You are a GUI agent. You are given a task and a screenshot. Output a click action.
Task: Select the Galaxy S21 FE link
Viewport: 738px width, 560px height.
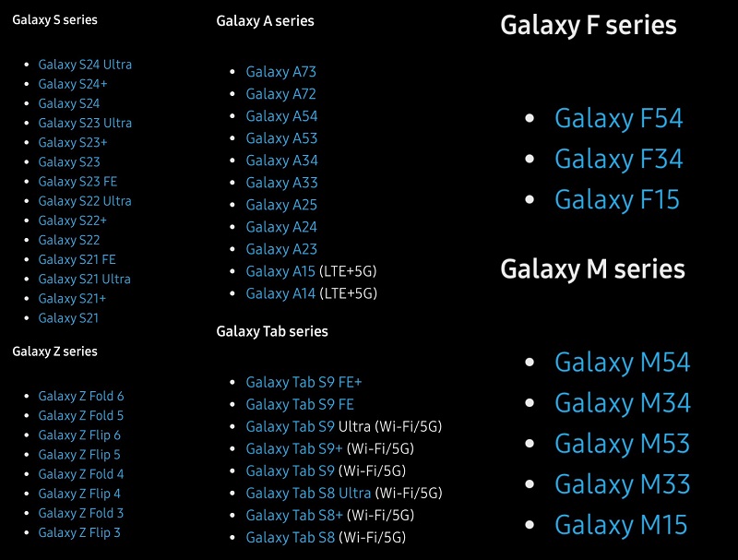click(x=77, y=260)
